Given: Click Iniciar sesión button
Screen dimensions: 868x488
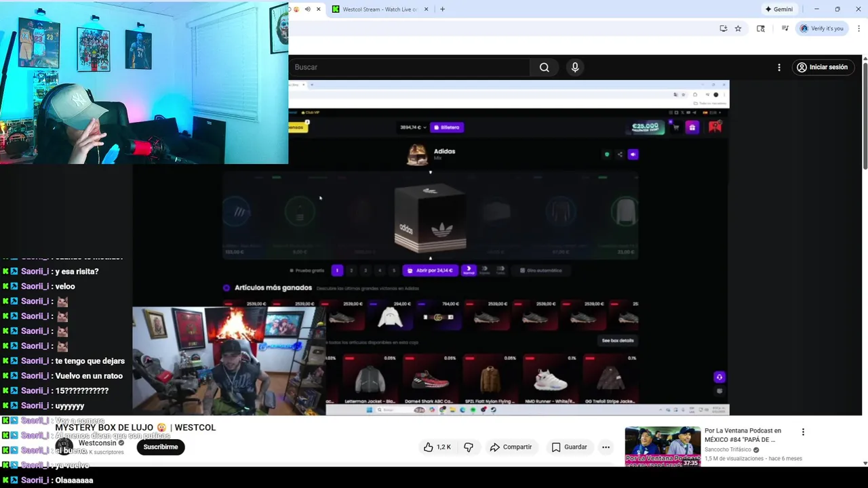Looking at the screenshot, I should 822,67.
